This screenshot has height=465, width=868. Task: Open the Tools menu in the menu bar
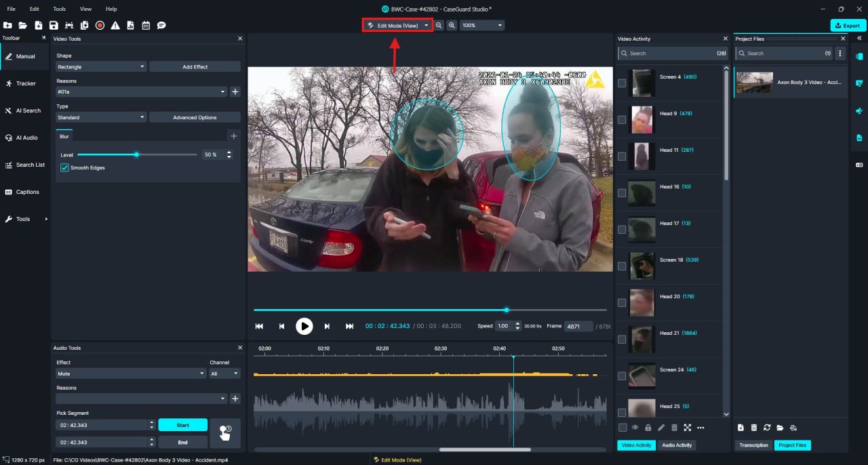pos(59,9)
